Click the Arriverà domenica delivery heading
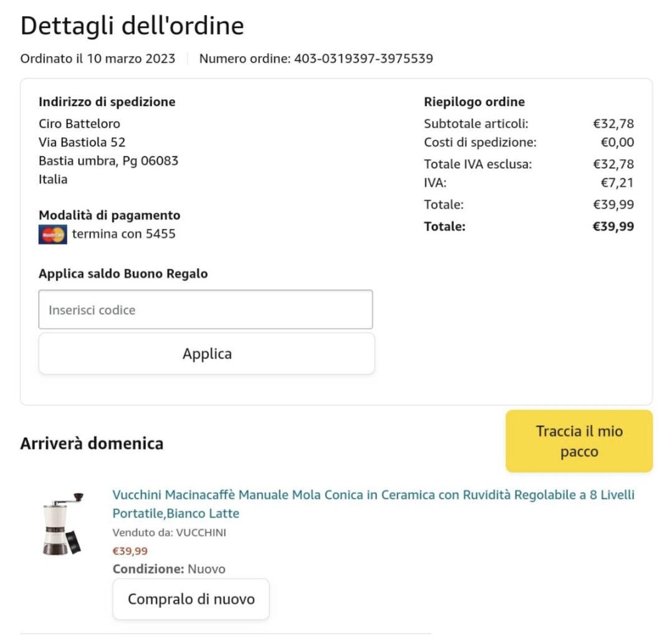 click(x=92, y=443)
